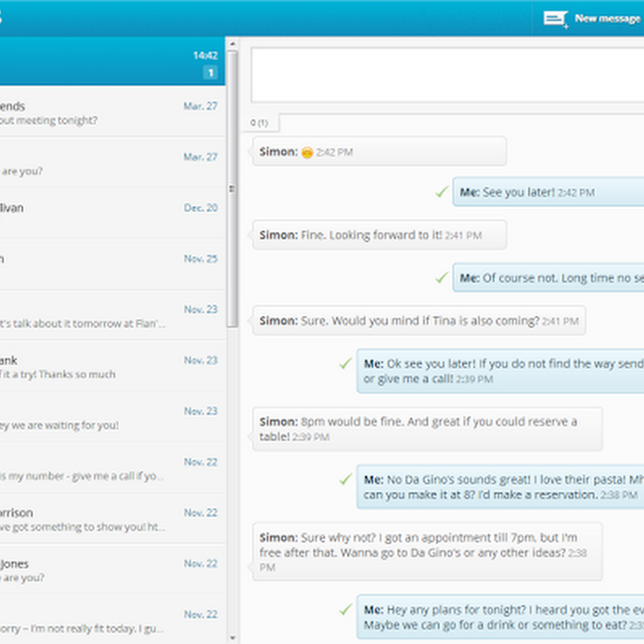
Task: Select Simon's message 'Fine. Looking forward to it!'
Action: point(379,235)
